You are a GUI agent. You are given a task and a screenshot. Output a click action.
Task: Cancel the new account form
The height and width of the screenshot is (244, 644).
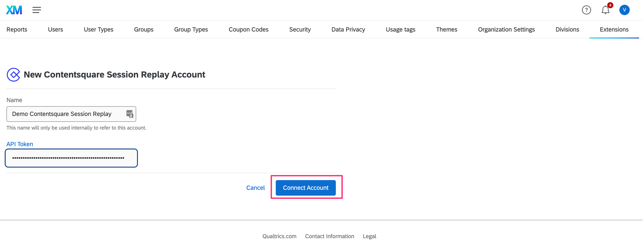point(255,188)
